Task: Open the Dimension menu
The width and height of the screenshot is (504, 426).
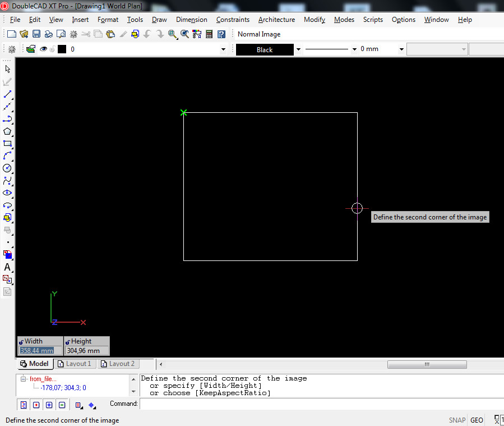Action: point(191,20)
